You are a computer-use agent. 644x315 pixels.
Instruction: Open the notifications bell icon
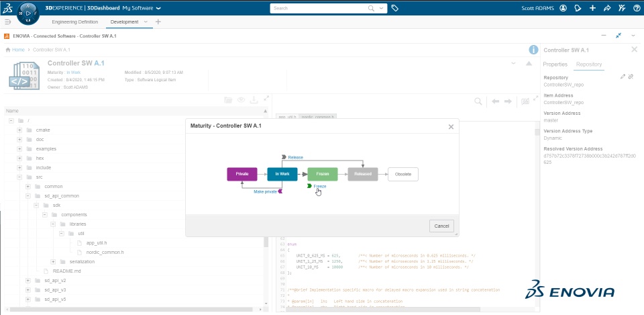[578, 8]
